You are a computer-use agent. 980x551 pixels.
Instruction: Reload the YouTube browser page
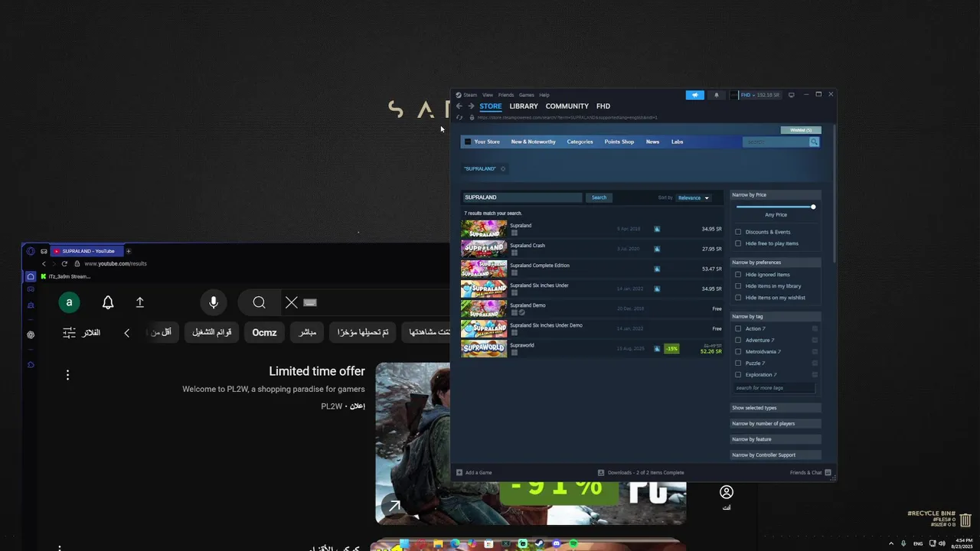(x=64, y=263)
